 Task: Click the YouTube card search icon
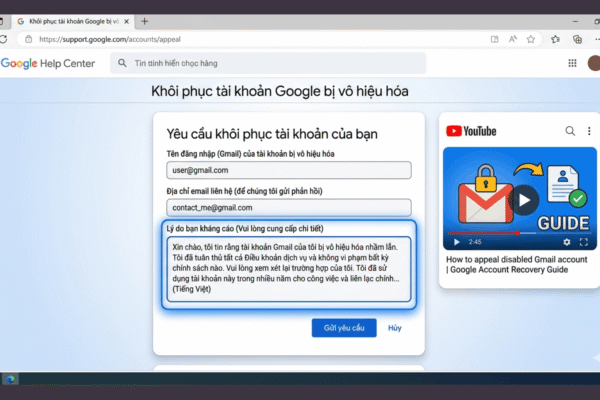pos(570,131)
